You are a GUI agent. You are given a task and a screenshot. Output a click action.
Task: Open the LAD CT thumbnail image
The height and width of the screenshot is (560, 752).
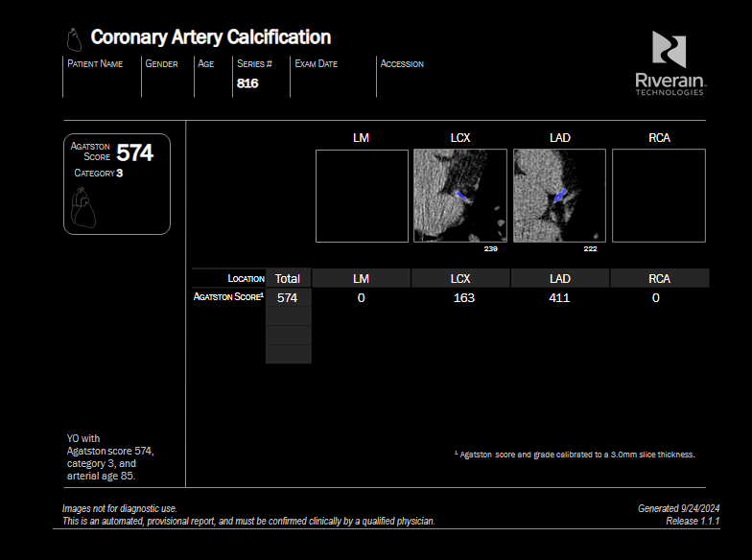click(559, 196)
